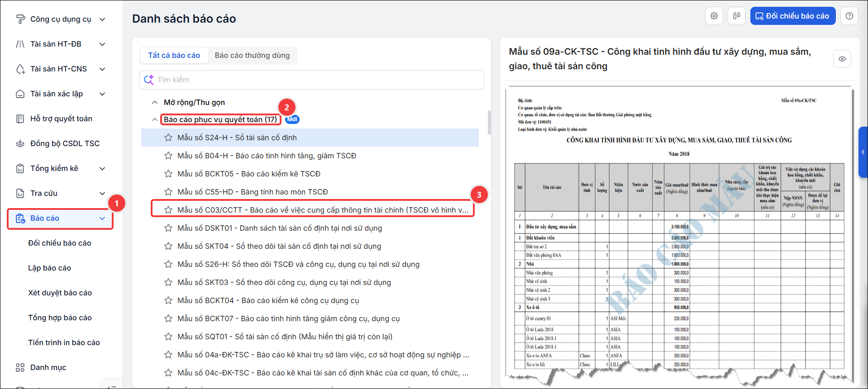The image size is (868, 389).
Task: Click the Công cụ dụng cụ sidebar icon
Action: [x=20, y=19]
